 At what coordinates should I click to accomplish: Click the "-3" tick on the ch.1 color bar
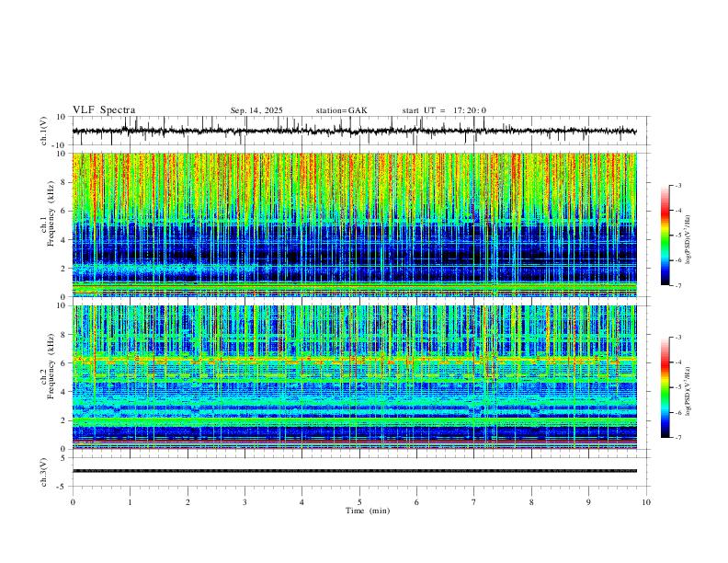(x=678, y=186)
